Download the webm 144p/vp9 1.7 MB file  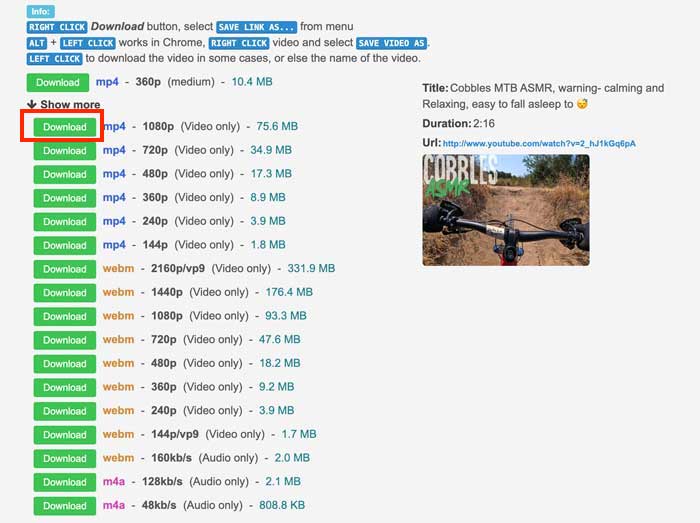pyautogui.click(x=65, y=435)
